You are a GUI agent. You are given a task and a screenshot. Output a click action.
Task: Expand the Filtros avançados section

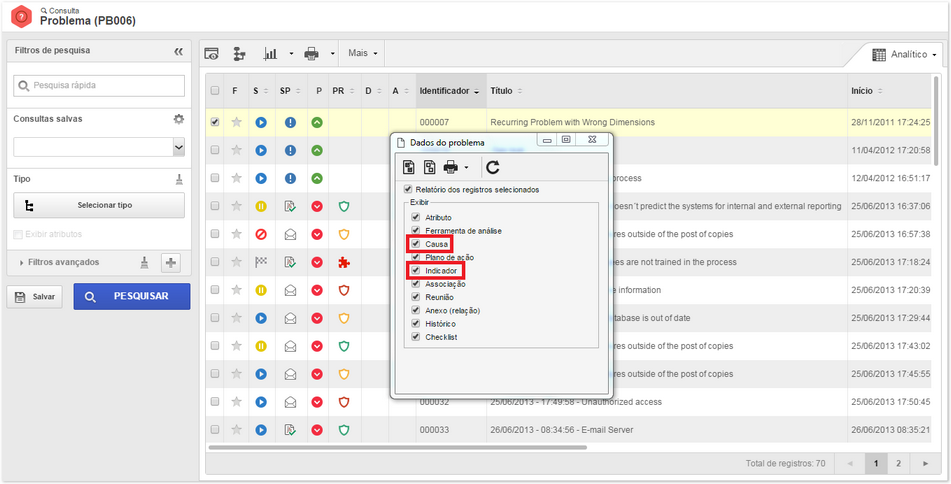point(59,263)
